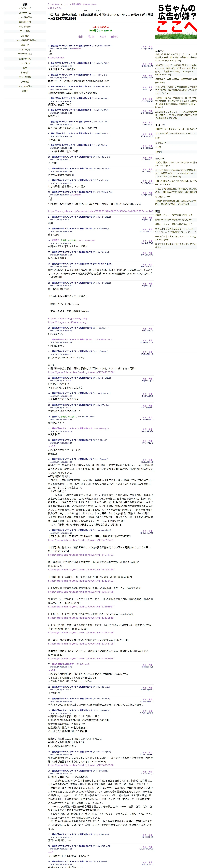Click the UPLIFT ログイン link
197x868 pixels.
pos(55,8)
